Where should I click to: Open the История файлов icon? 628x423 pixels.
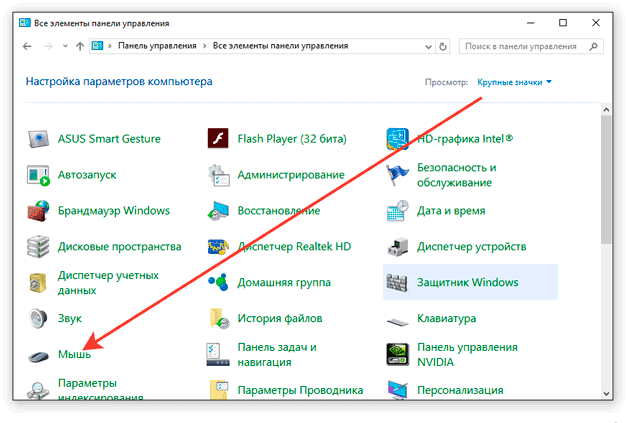(x=219, y=318)
